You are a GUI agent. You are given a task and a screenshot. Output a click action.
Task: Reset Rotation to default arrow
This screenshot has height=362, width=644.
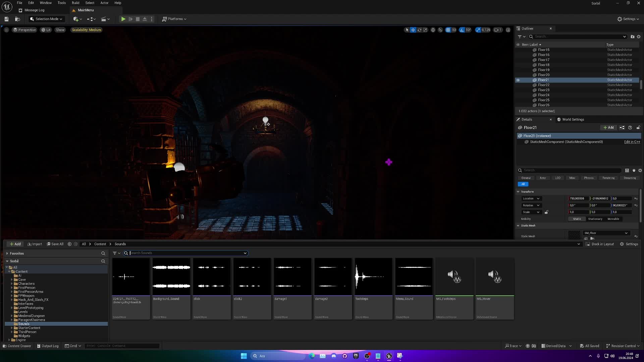pos(636,205)
